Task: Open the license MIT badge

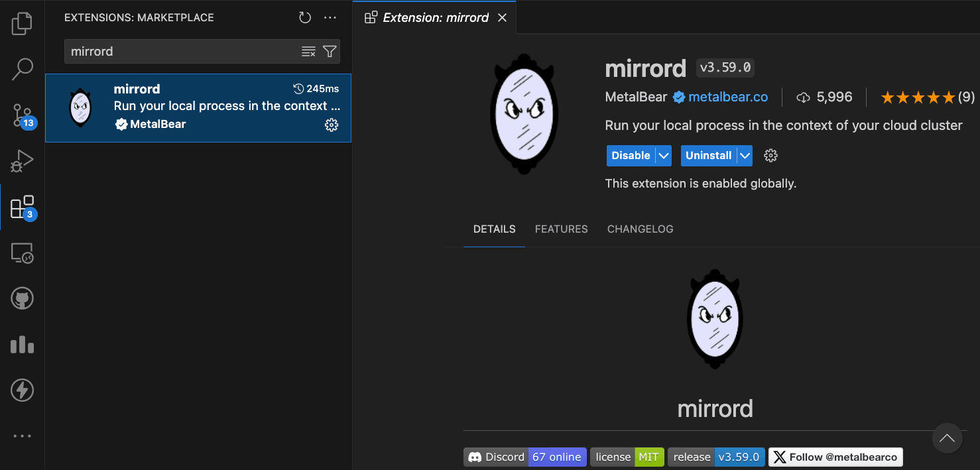Action: pyautogui.click(x=627, y=457)
